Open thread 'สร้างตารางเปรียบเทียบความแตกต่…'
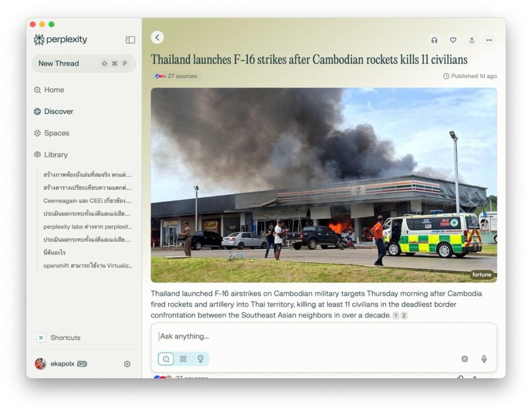 tap(87, 188)
